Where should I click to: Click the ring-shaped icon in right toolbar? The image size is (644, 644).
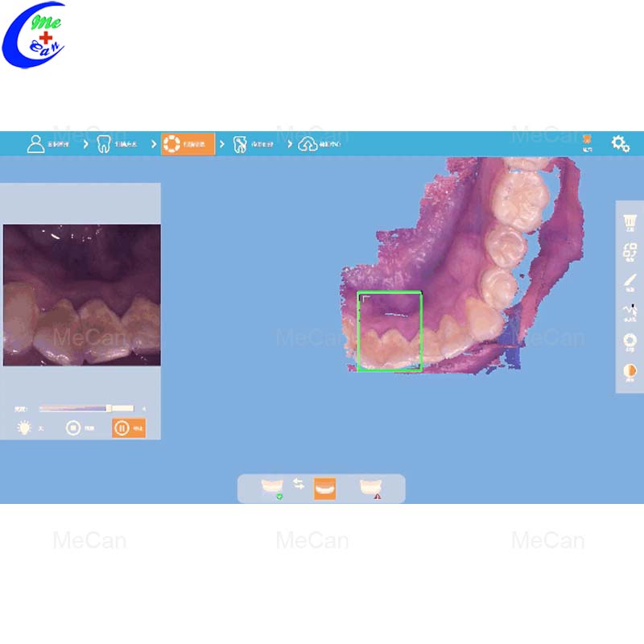[630, 342]
